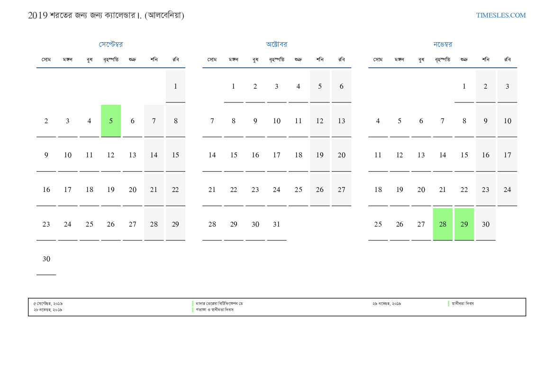Click Sunday September 1 cell
This screenshot has width=554, height=392.
pos(175,86)
